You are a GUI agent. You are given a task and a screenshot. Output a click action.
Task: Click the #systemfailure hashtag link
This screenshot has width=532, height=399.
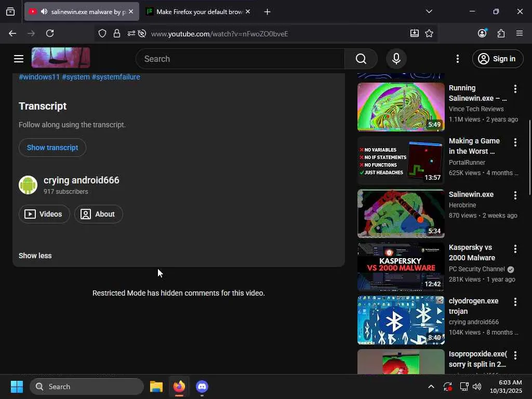pyautogui.click(x=116, y=77)
